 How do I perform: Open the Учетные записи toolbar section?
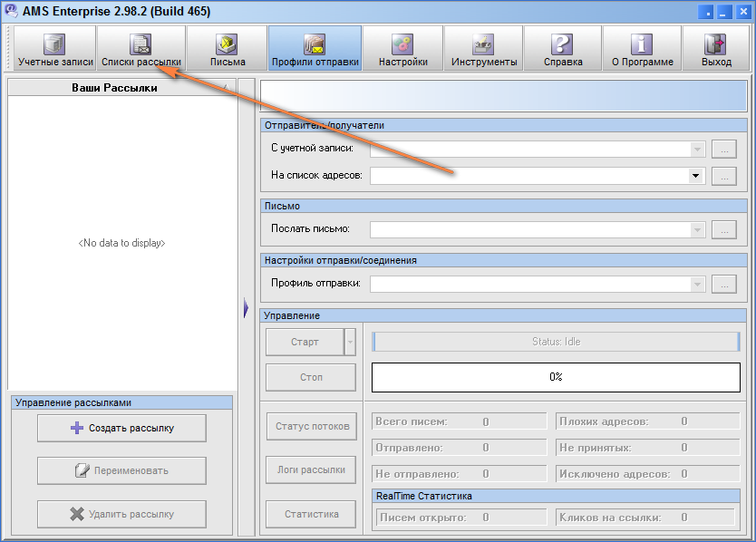point(55,49)
